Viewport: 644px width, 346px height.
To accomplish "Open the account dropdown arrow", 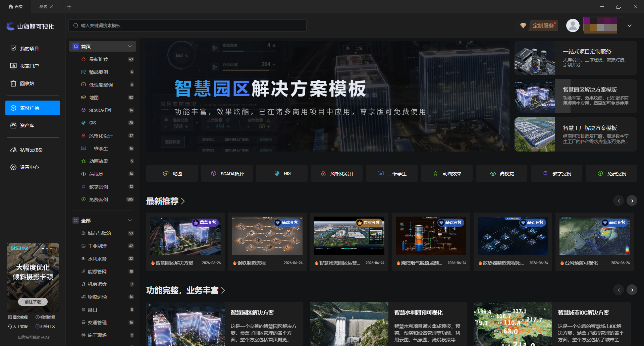I will click(630, 25).
